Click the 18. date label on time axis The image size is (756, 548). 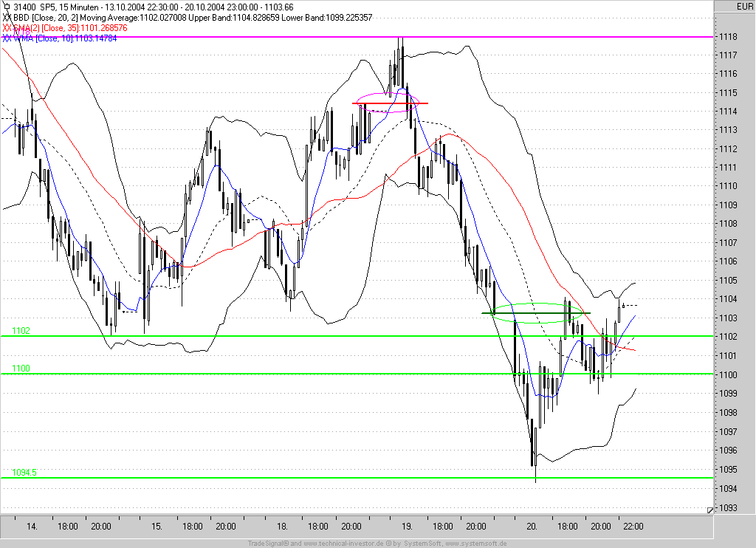coord(282,527)
